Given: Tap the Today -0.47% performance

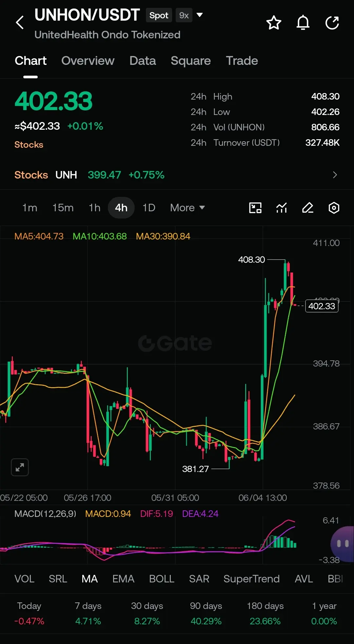Looking at the screenshot, I should pyautogui.click(x=29, y=614).
